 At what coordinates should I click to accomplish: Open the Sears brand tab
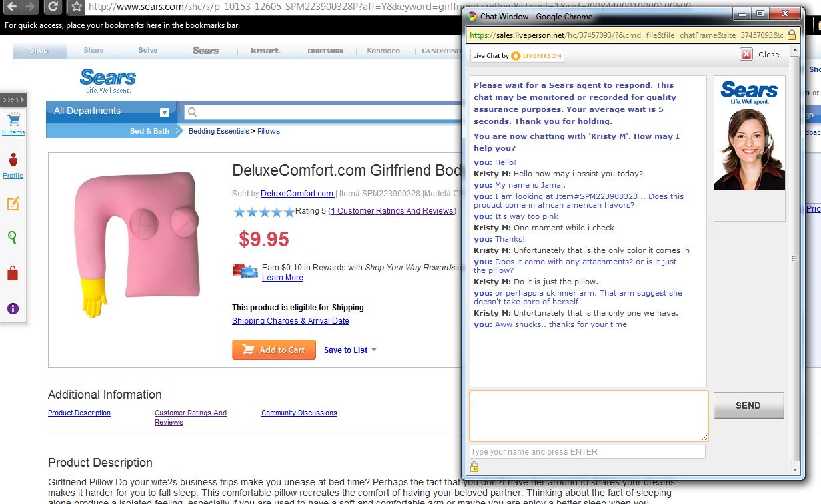205,51
